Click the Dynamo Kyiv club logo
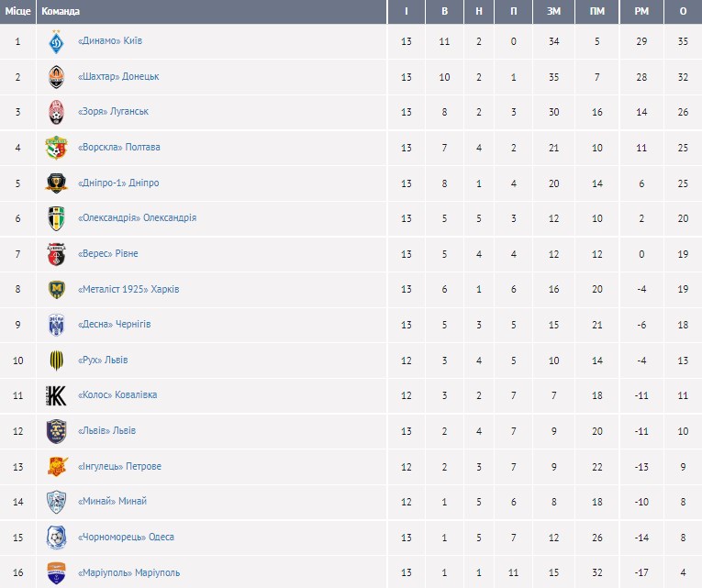This screenshot has width=702, height=588. (56, 41)
